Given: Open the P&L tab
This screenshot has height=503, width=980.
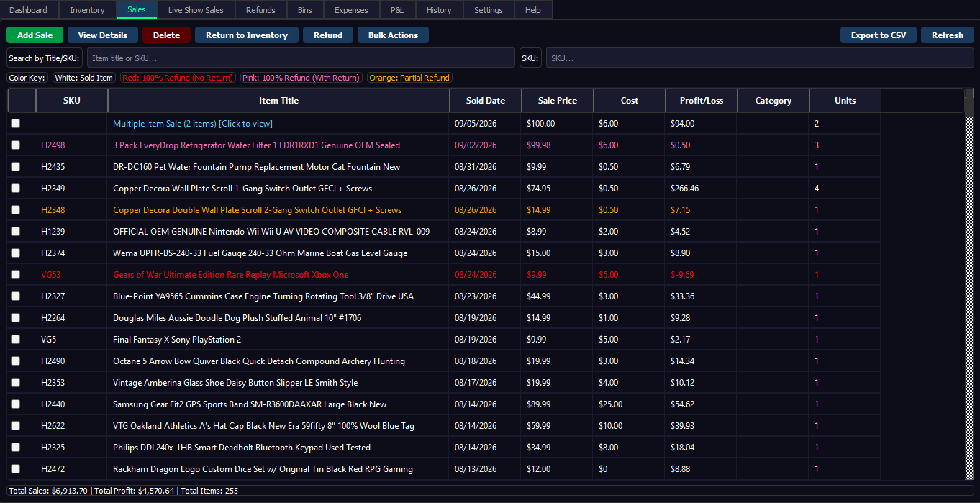Looking at the screenshot, I should click(x=397, y=10).
